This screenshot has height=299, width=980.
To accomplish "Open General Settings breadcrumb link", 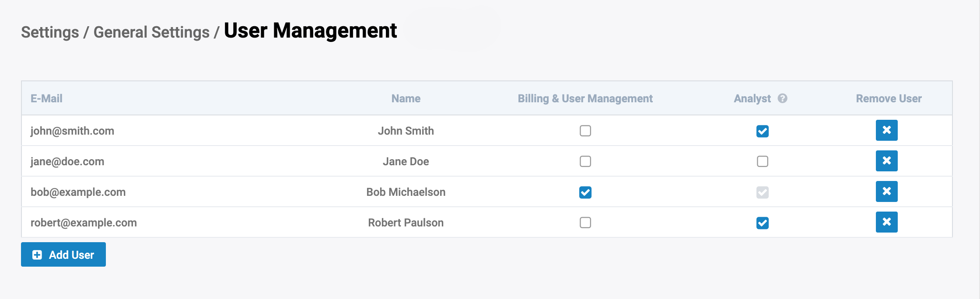I will (x=151, y=32).
